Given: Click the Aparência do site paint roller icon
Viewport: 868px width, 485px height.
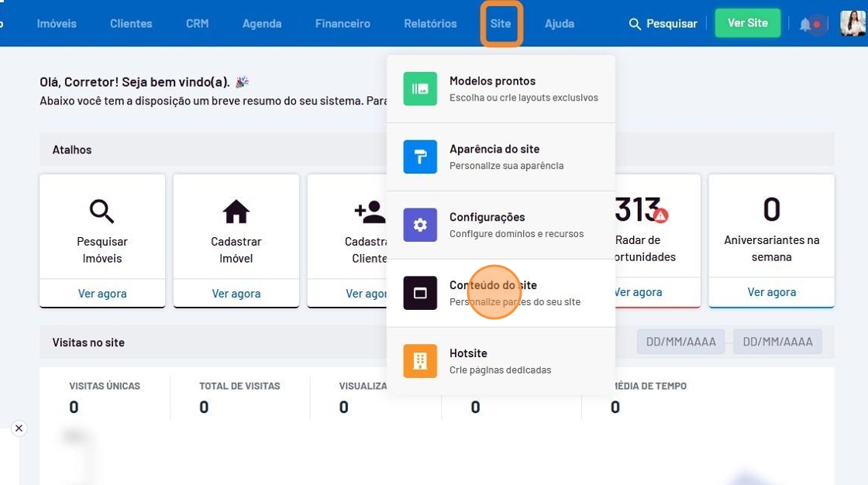Looking at the screenshot, I should pos(420,157).
